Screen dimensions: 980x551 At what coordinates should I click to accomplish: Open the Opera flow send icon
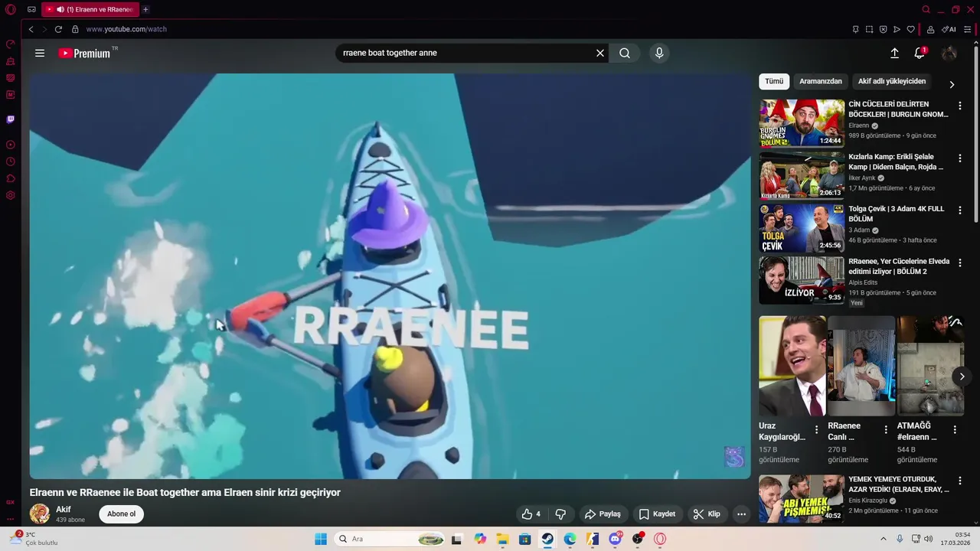point(897,29)
